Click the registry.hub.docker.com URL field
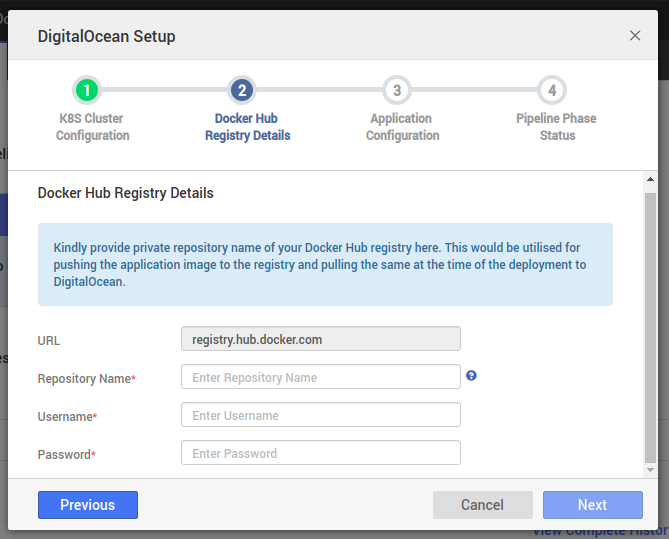669x539 pixels. (320, 339)
